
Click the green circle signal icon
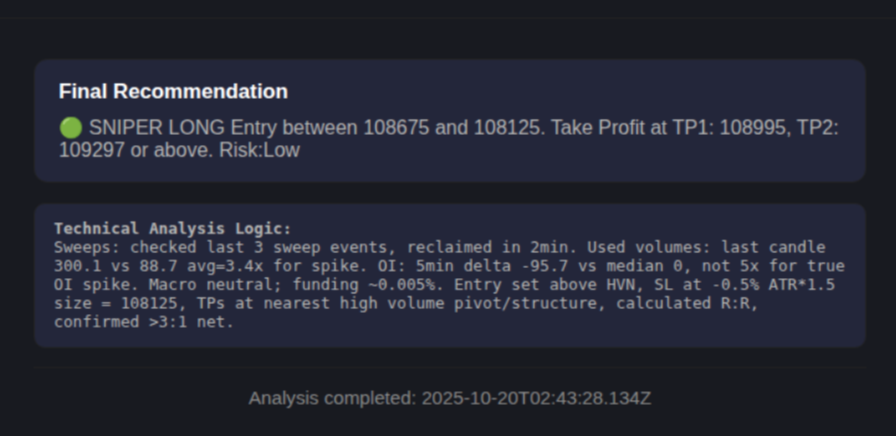[x=71, y=127]
